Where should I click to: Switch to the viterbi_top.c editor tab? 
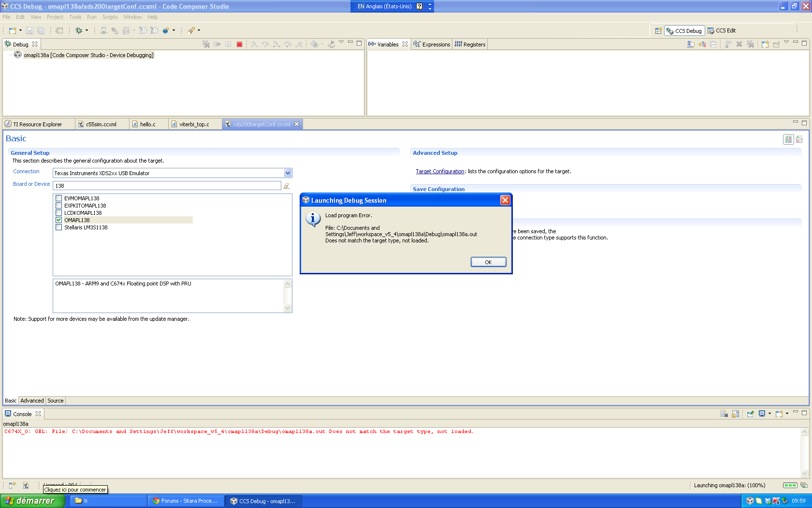tap(194, 124)
